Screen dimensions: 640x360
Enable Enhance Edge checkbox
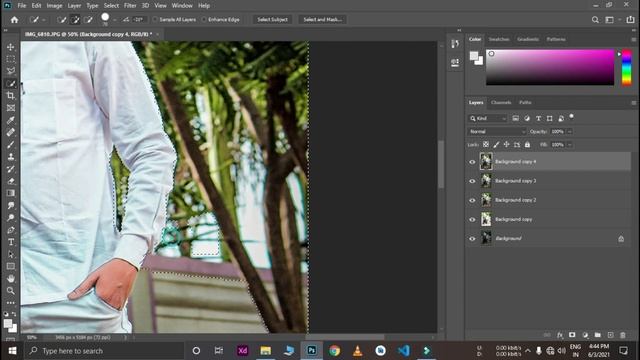pyautogui.click(x=204, y=20)
